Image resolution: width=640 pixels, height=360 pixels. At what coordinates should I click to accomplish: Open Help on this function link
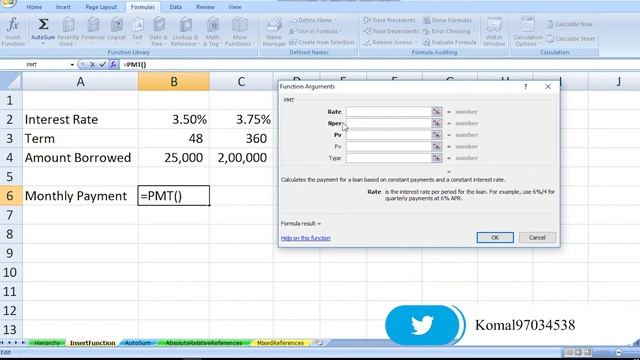click(x=306, y=238)
